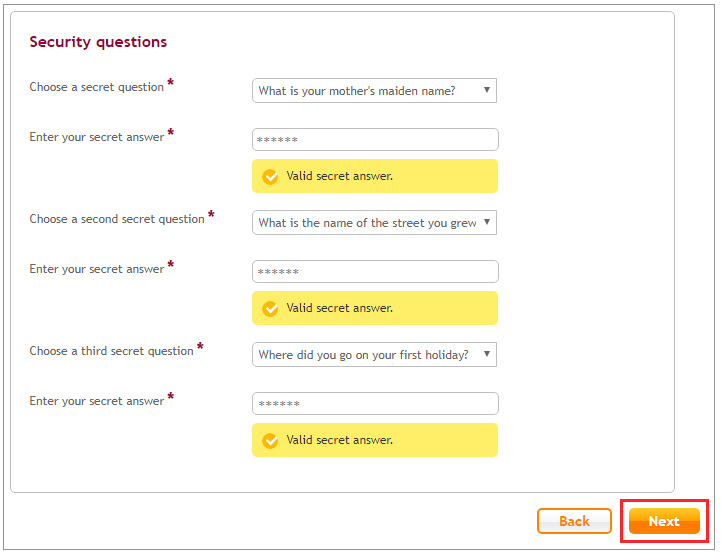Click the "Security questions" heading
The width and height of the screenshot is (721, 553).
pyautogui.click(x=98, y=42)
